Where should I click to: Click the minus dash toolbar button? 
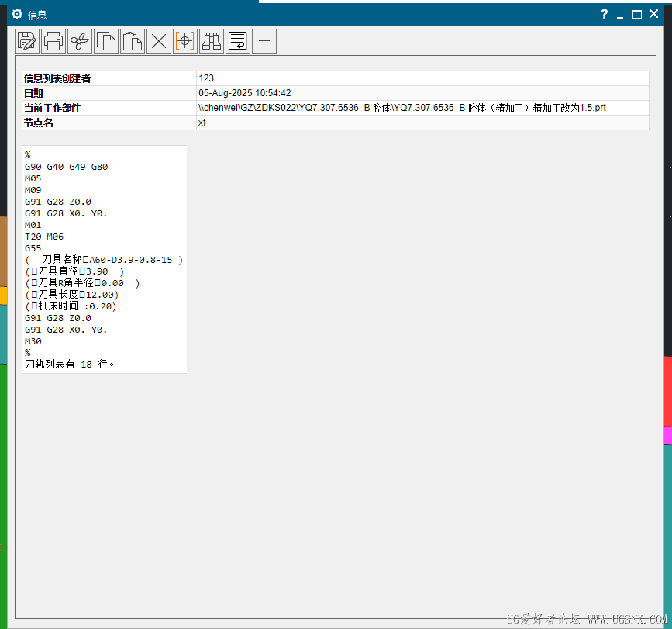pyautogui.click(x=264, y=41)
